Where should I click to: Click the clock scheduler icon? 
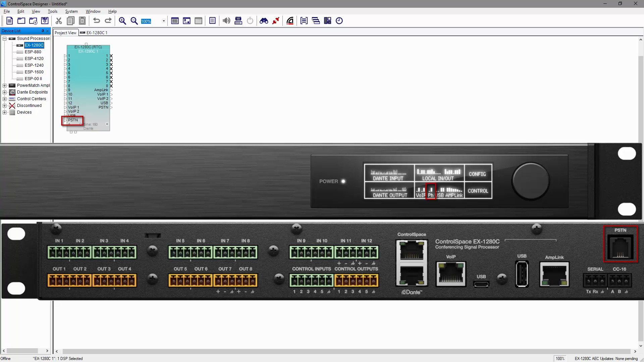(339, 21)
